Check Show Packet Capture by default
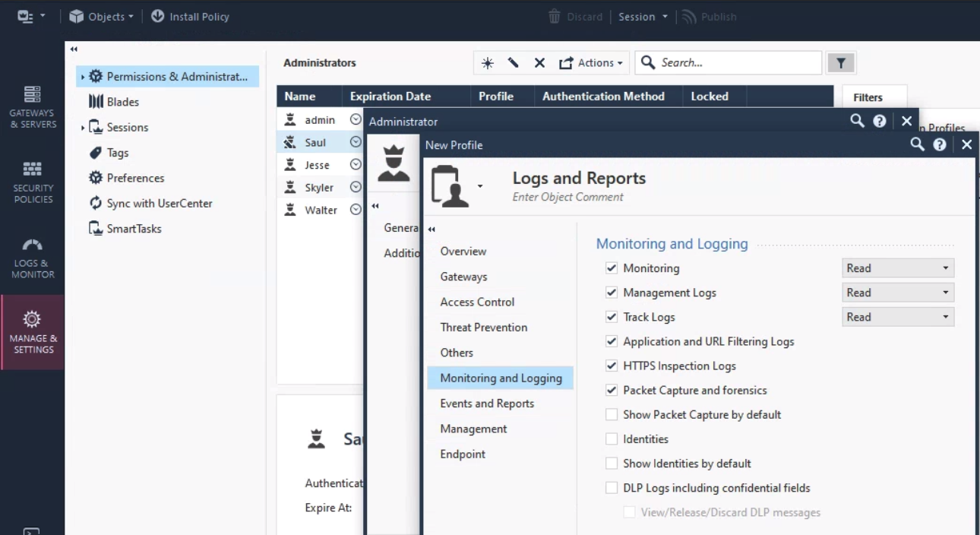Screen dimensions: 980x535 click(x=612, y=414)
